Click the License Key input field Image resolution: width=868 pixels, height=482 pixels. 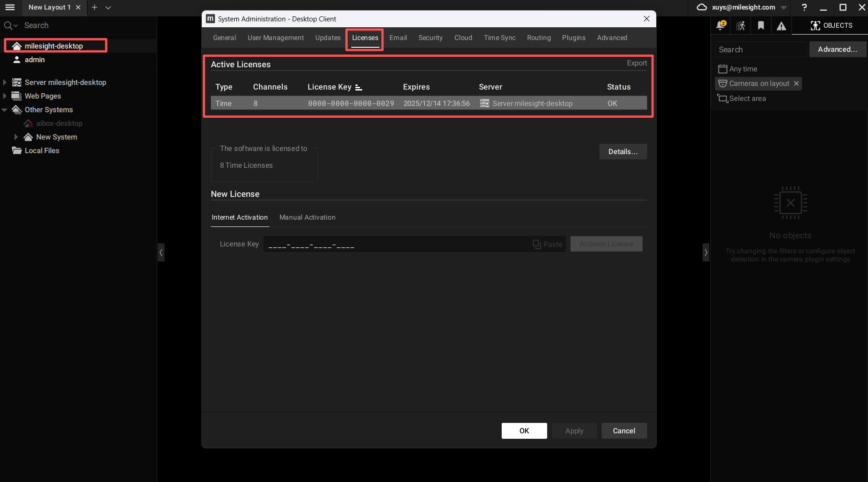click(x=395, y=244)
